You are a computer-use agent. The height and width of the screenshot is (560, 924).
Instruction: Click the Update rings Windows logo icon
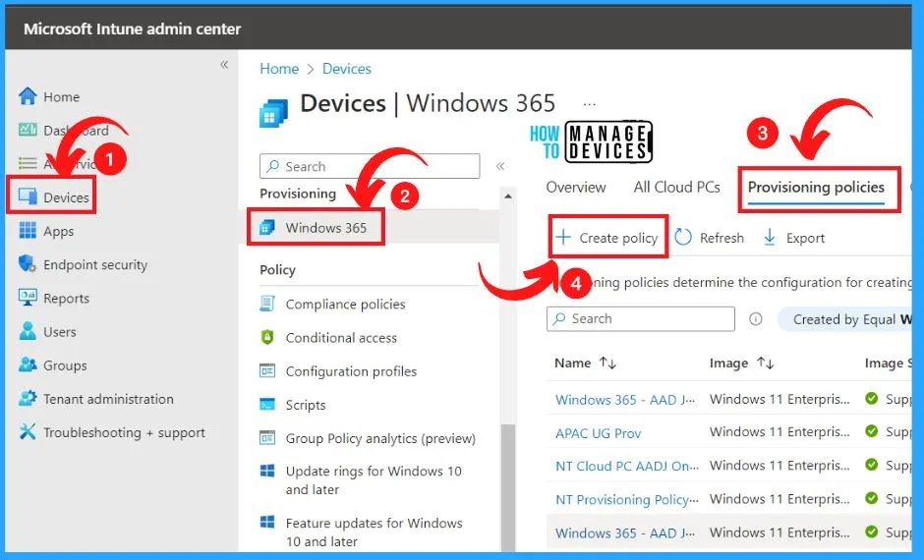pos(267,471)
